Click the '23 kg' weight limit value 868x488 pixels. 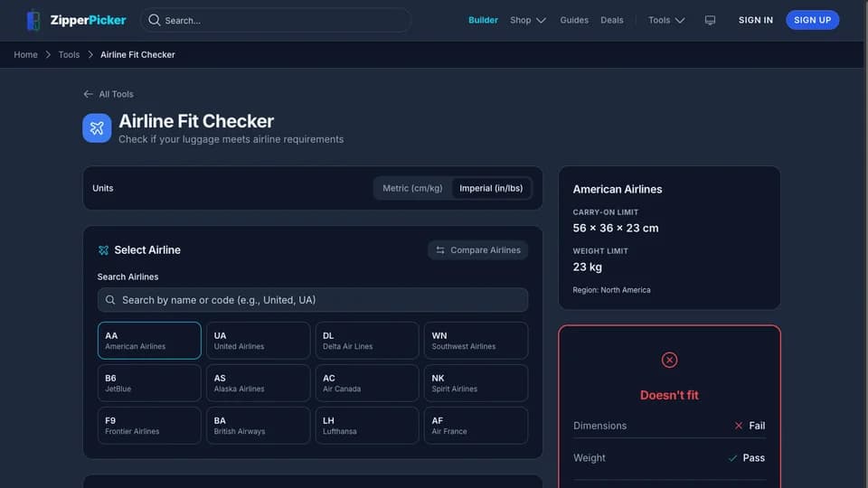(x=588, y=267)
